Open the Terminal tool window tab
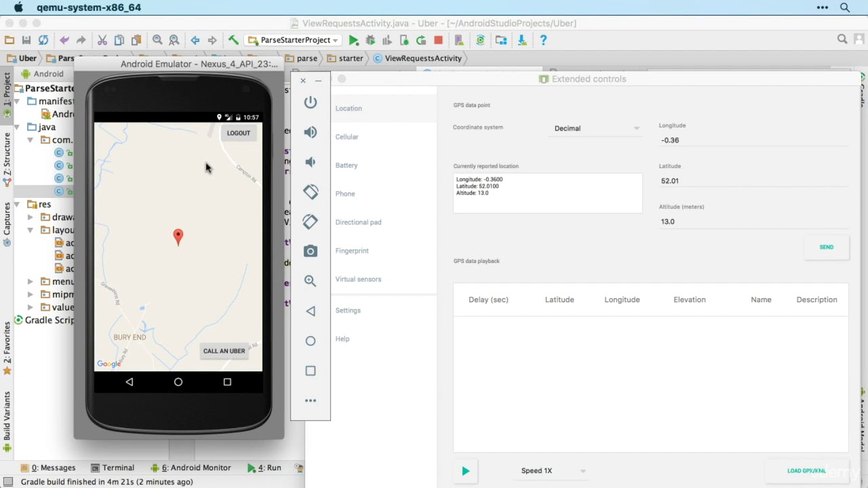 pos(113,468)
